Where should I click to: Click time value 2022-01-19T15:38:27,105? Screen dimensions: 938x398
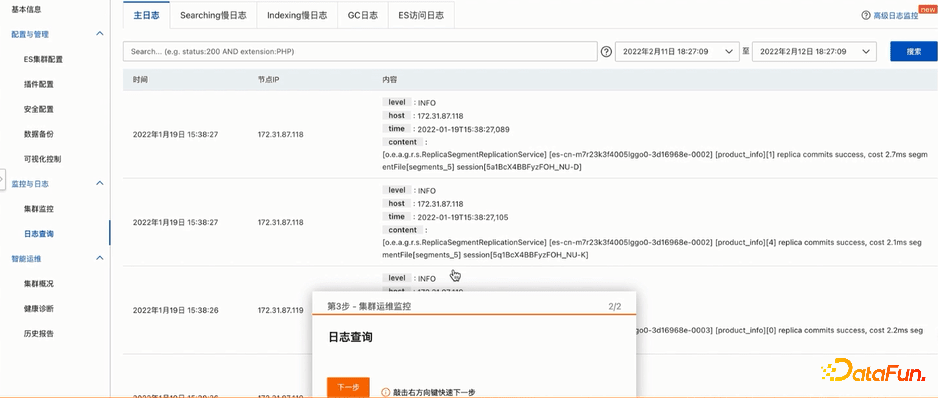tap(464, 217)
